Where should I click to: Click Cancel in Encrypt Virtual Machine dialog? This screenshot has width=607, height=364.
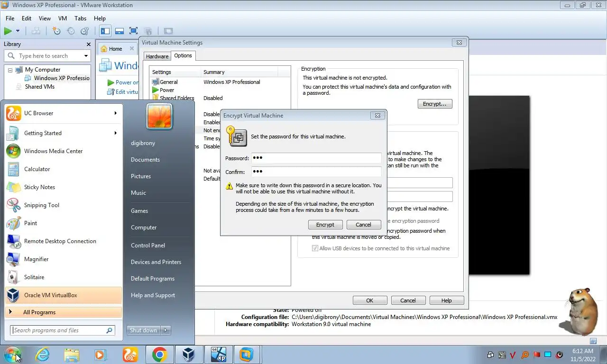coord(363,225)
